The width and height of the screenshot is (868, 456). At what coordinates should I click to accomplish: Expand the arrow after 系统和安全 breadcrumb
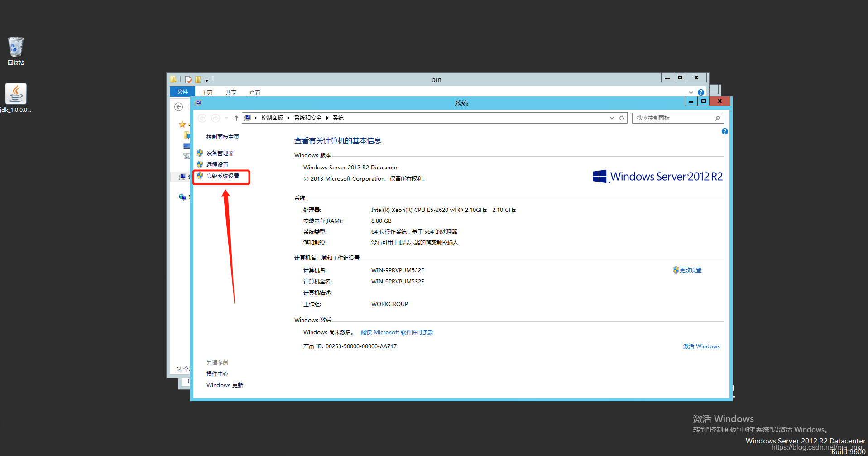(327, 118)
